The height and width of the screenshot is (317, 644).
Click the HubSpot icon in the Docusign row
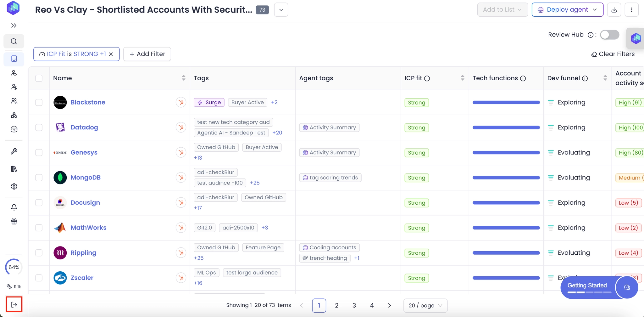(x=181, y=202)
